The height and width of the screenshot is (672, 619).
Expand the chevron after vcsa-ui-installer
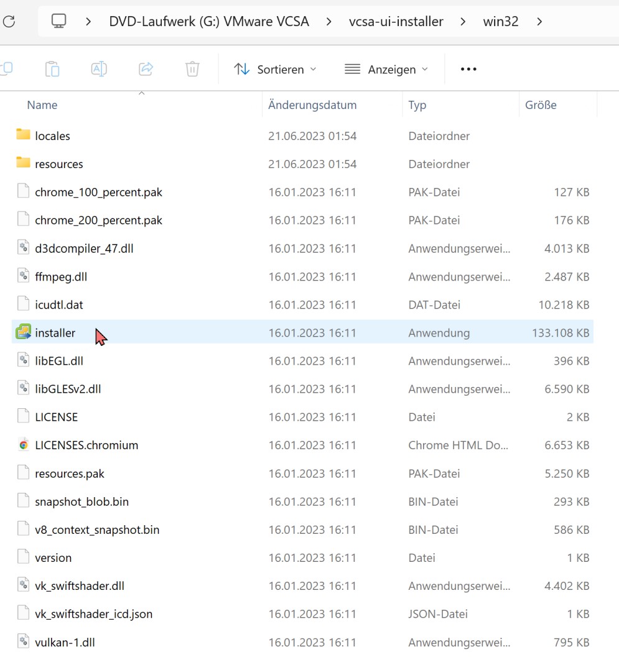click(x=463, y=21)
